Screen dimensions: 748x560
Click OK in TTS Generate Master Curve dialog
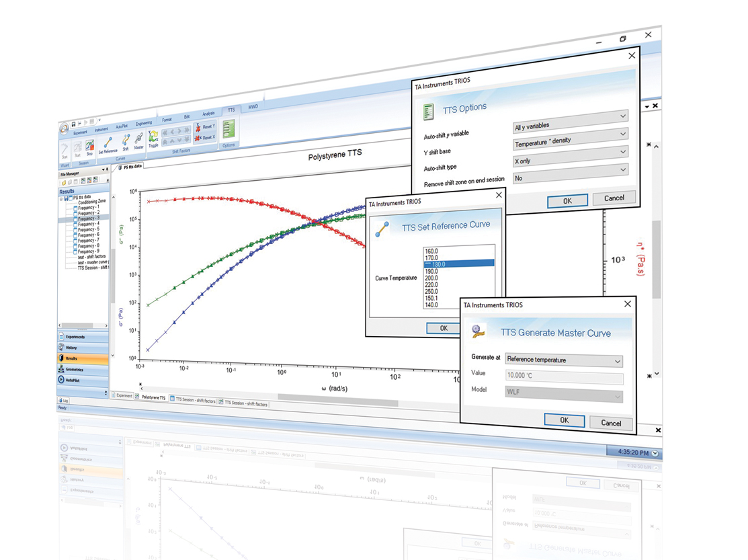tap(565, 420)
